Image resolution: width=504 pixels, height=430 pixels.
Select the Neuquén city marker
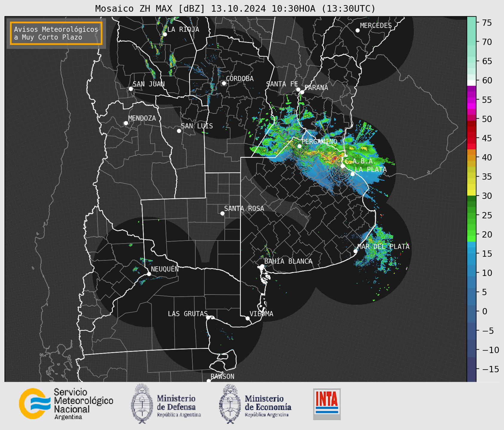[x=149, y=274]
